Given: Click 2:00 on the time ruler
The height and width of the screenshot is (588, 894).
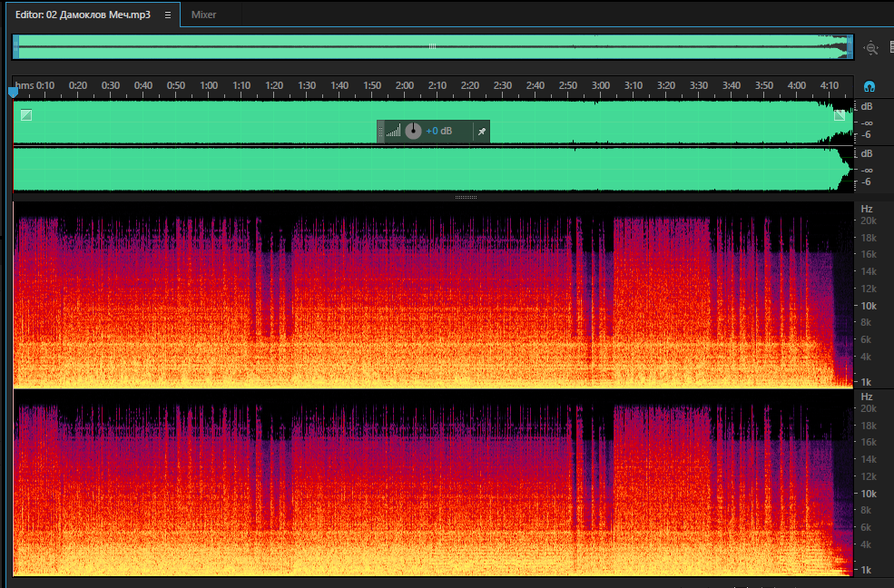Looking at the screenshot, I should pos(405,85).
